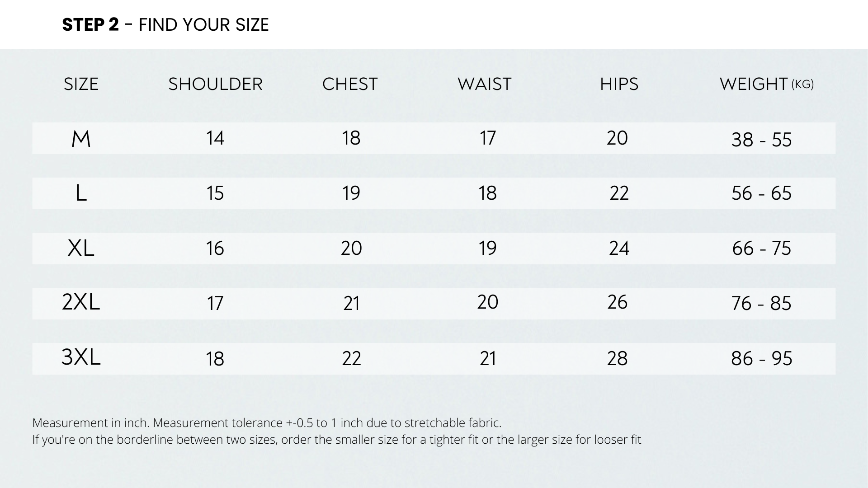
Task: Click the SIZE column header
Action: pos(81,84)
